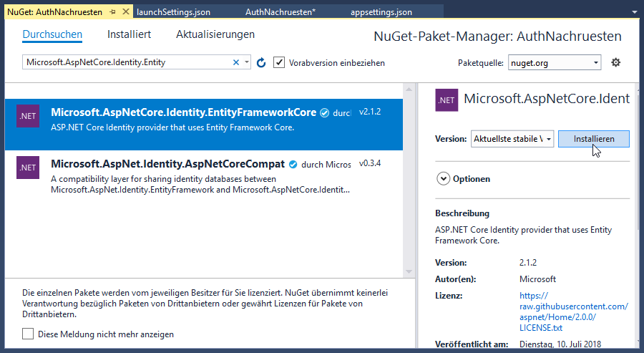This screenshot has width=644, height=353.
Task: Click .NET icon of EntityFrameworkCore package
Action: click(28, 116)
